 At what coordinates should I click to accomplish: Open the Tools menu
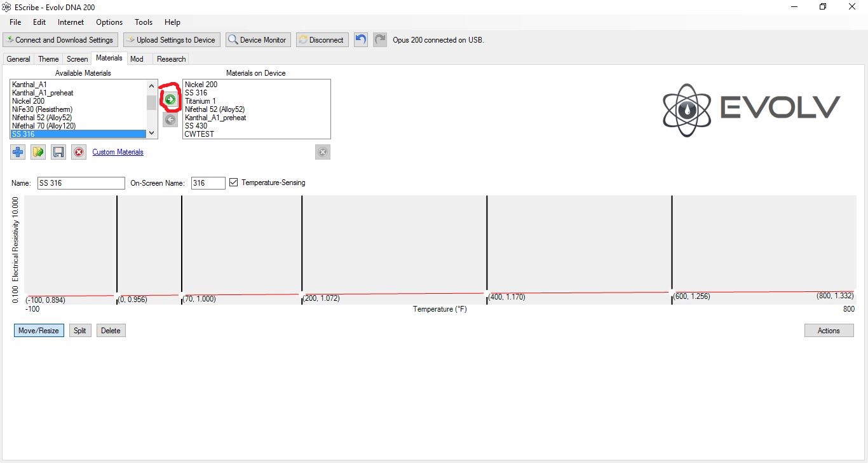[144, 22]
